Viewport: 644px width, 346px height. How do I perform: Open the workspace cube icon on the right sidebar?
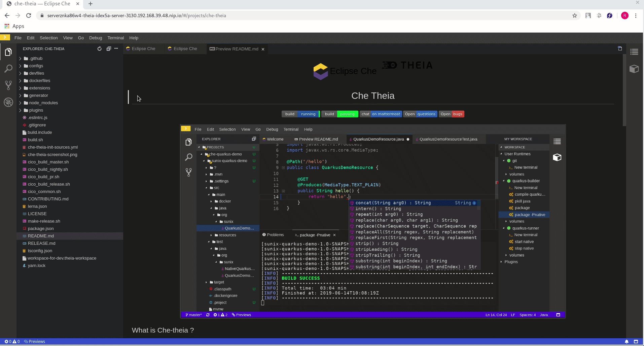(x=634, y=69)
